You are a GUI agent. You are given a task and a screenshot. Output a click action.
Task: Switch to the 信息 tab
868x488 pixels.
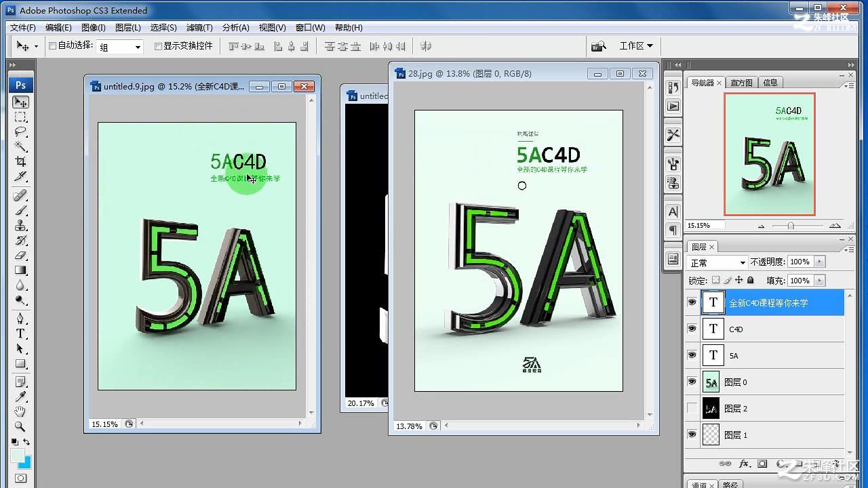pyautogui.click(x=770, y=83)
